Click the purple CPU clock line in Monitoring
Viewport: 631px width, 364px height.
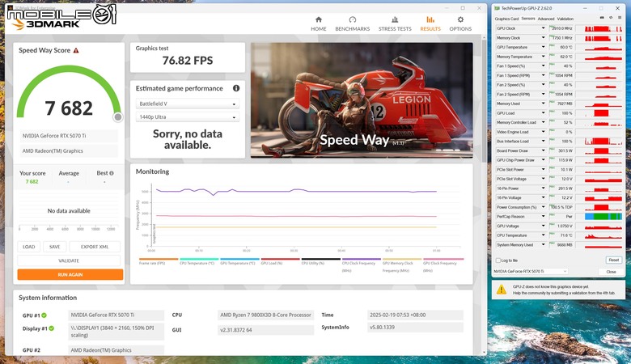point(297,191)
